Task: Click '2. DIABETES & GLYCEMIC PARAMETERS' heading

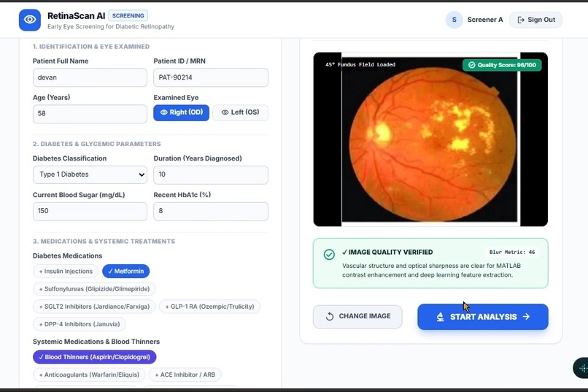Action: click(97, 144)
